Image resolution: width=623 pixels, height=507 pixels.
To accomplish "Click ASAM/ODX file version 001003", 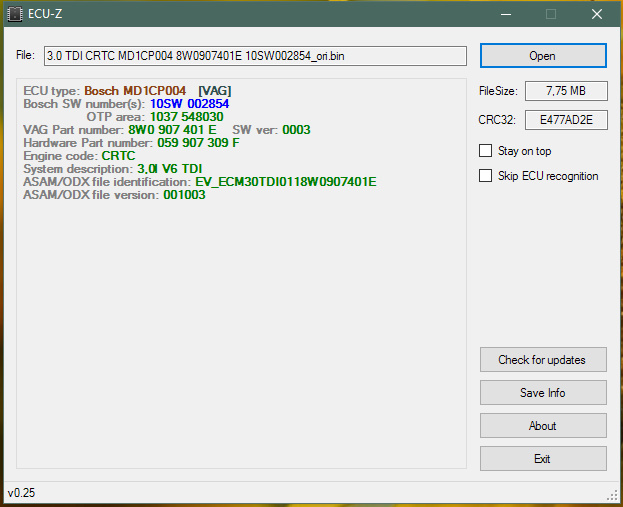I will click(184, 195).
